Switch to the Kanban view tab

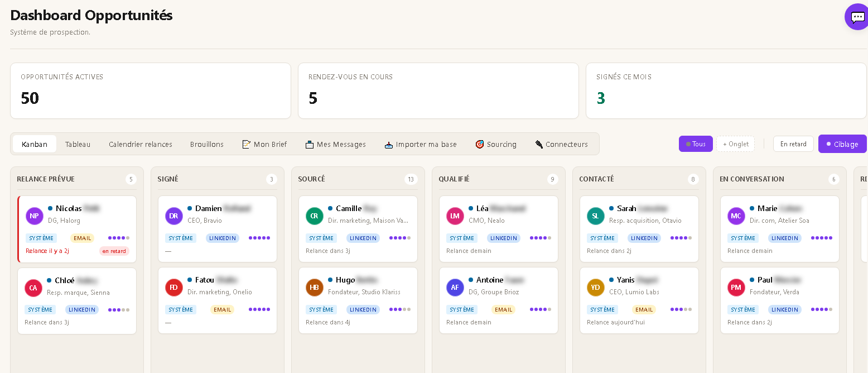coord(35,144)
